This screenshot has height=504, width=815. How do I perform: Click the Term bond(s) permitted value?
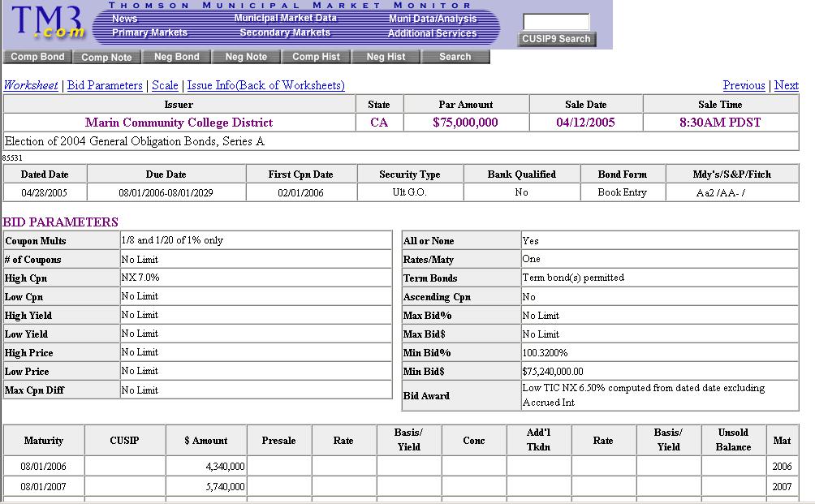coord(573,278)
